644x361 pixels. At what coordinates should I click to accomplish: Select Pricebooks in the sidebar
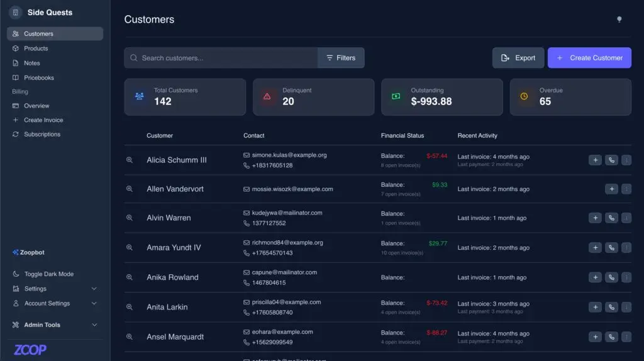point(39,78)
